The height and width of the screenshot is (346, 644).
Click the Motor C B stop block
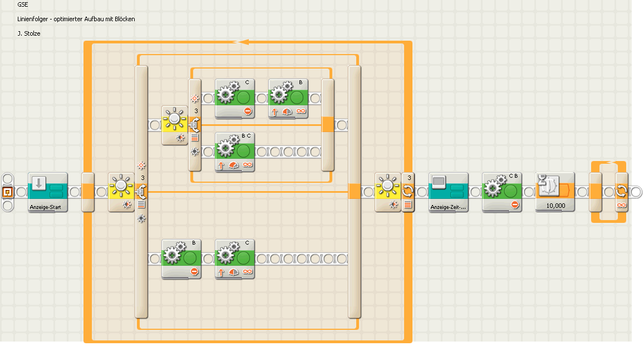pos(502,191)
